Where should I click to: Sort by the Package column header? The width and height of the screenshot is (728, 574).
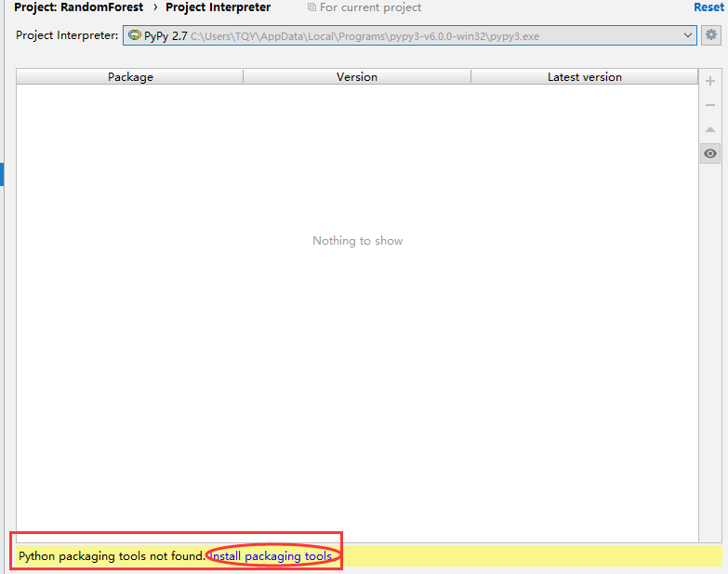pyautogui.click(x=130, y=76)
